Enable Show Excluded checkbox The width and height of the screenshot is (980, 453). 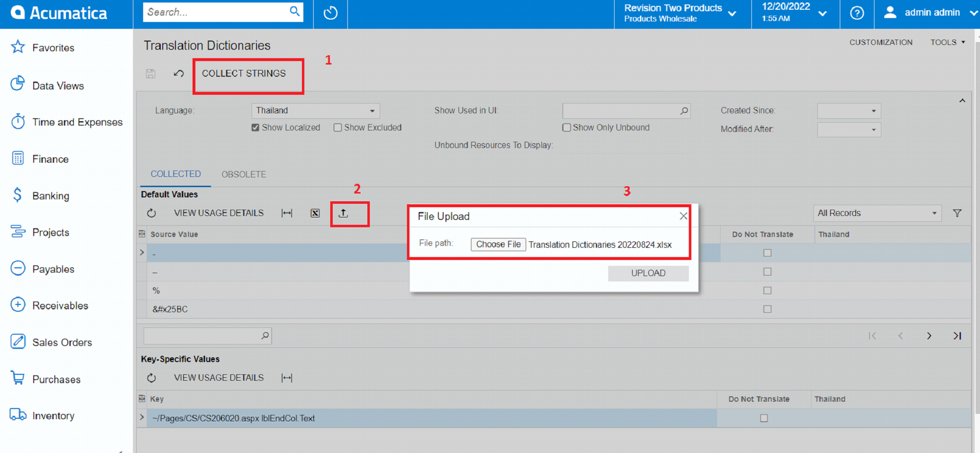coord(338,128)
